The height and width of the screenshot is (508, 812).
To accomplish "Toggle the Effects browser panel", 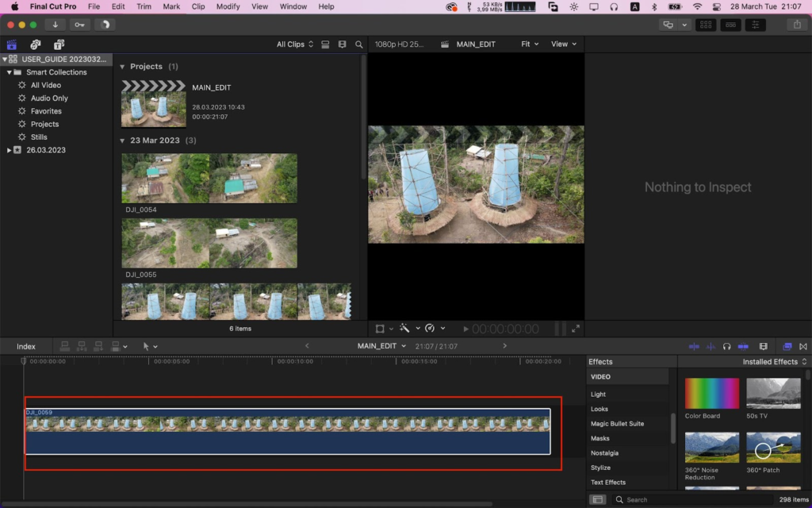I will (787, 346).
